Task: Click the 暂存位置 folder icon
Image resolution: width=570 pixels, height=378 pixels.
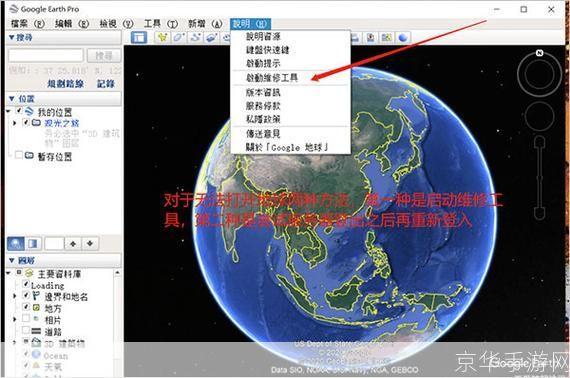Action: [x=29, y=156]
